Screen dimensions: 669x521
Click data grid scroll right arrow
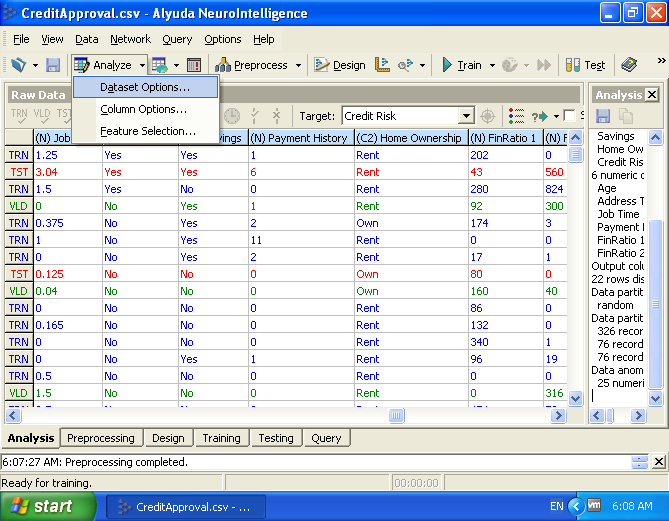point(558,415)
